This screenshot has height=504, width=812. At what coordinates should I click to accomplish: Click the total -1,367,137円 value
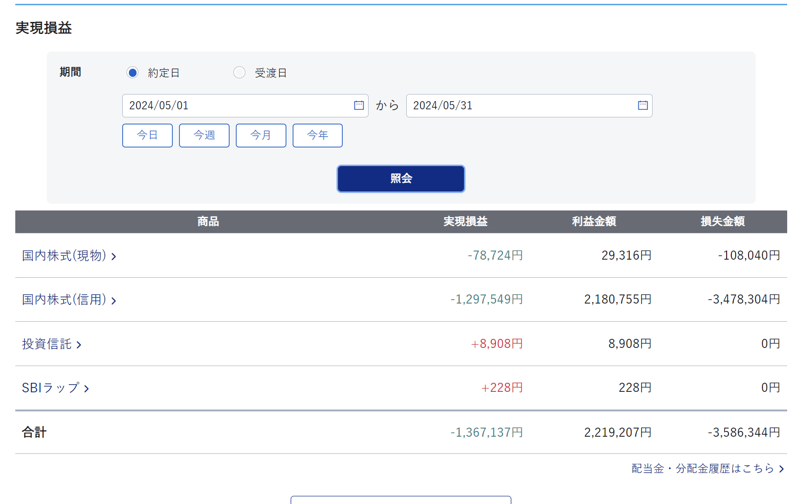coord(486,432)
